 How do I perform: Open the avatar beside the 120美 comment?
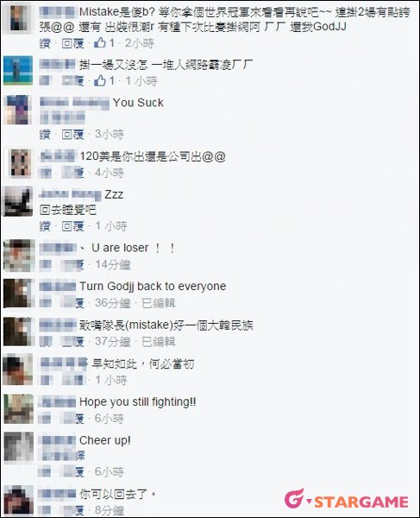pos(18,163)
